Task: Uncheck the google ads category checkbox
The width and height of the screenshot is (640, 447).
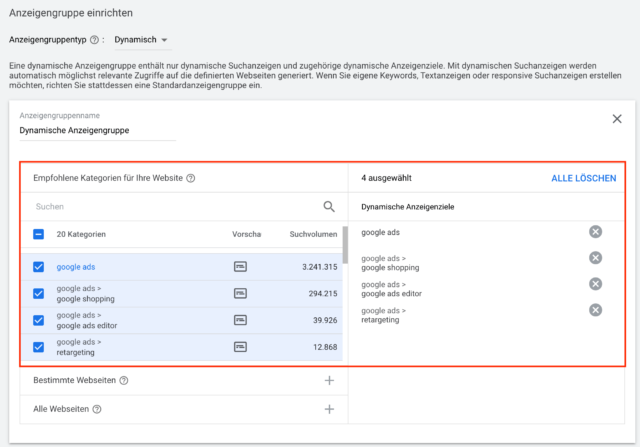Action: [38, 267]
